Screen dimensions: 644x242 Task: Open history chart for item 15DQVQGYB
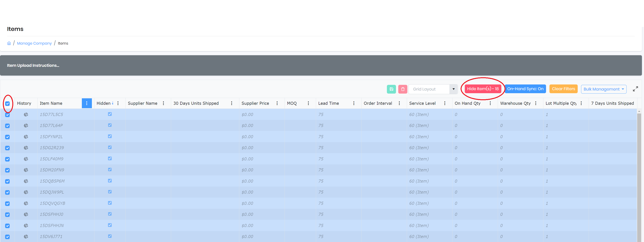[x=26, y=203]
